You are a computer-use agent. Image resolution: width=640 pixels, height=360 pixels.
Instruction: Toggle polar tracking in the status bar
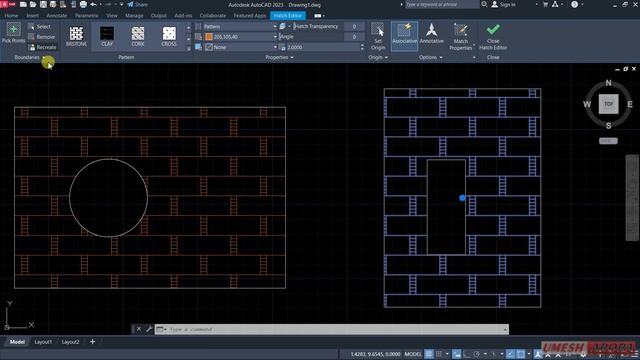477,354
